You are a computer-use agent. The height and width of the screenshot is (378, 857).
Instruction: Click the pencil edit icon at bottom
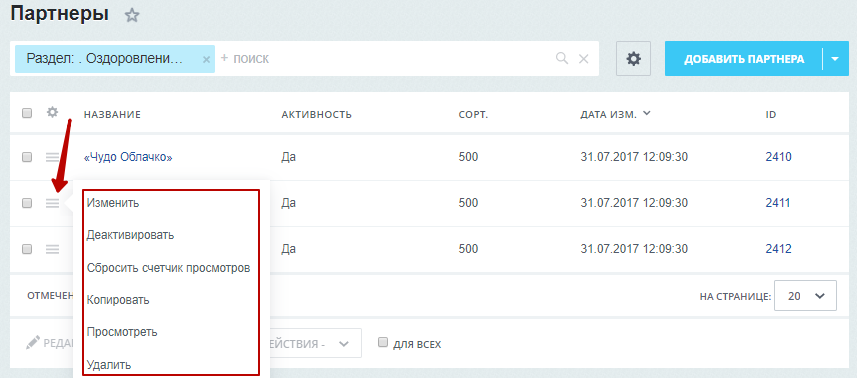33,343
